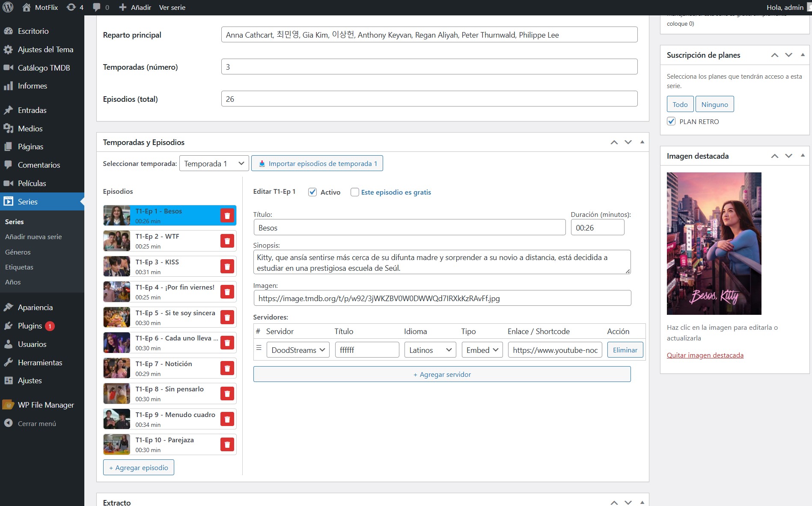This screenshot has height=506, width=812.
Task: Uncheck the Activo checkbox
Action: (x=312, y=192)
